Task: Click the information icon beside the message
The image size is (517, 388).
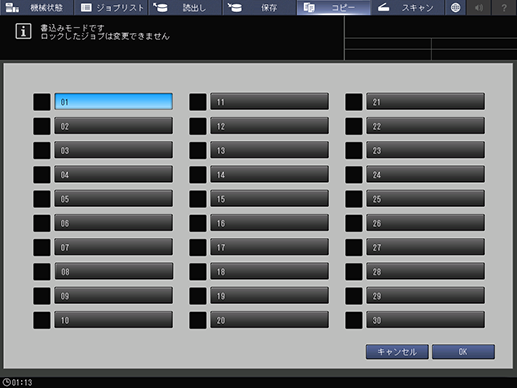Action: tap(23, 31)
